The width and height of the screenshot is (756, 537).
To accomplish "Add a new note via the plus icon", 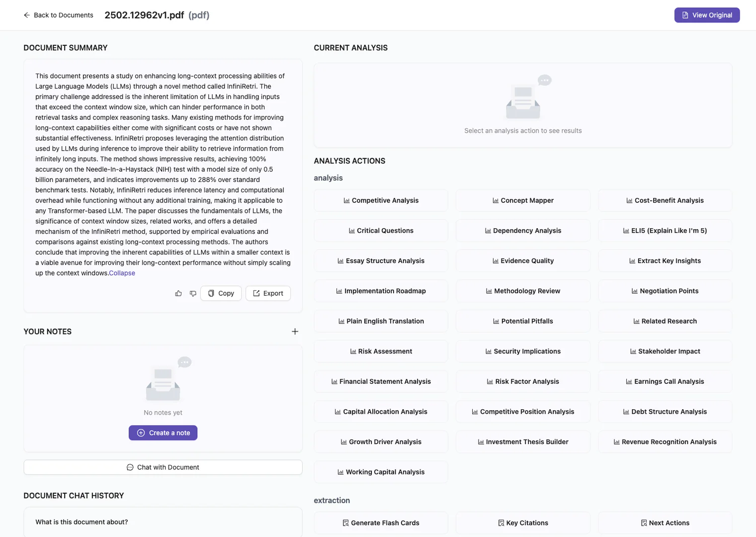I will click(295, 331).
